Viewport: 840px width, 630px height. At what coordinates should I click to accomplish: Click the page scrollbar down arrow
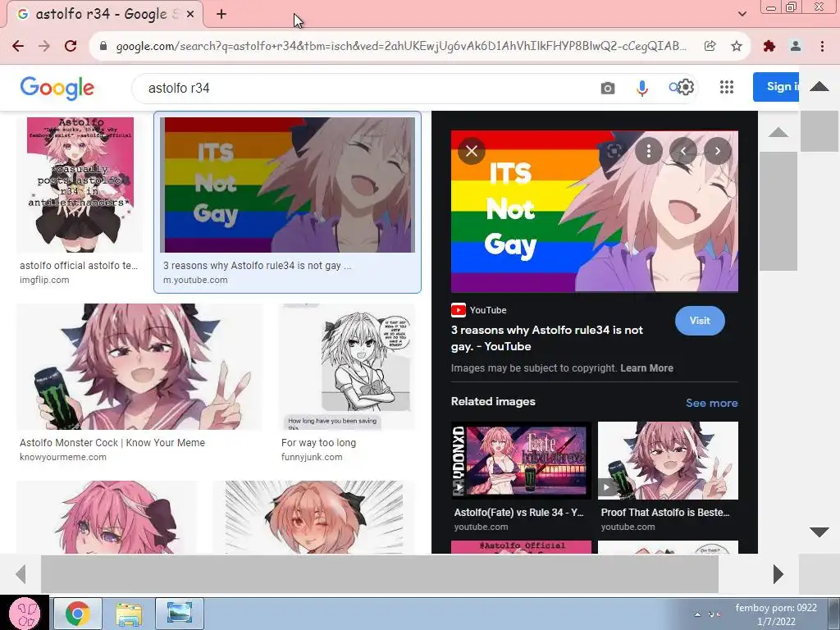pyautogui.click(x=819, y=532)
